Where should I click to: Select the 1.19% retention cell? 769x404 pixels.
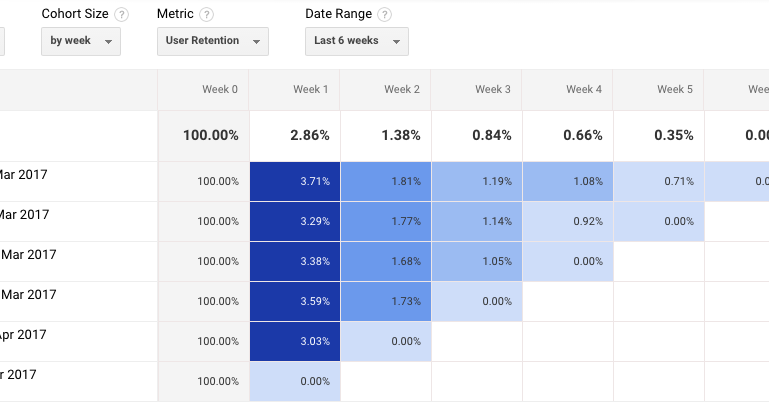(477, 181)
